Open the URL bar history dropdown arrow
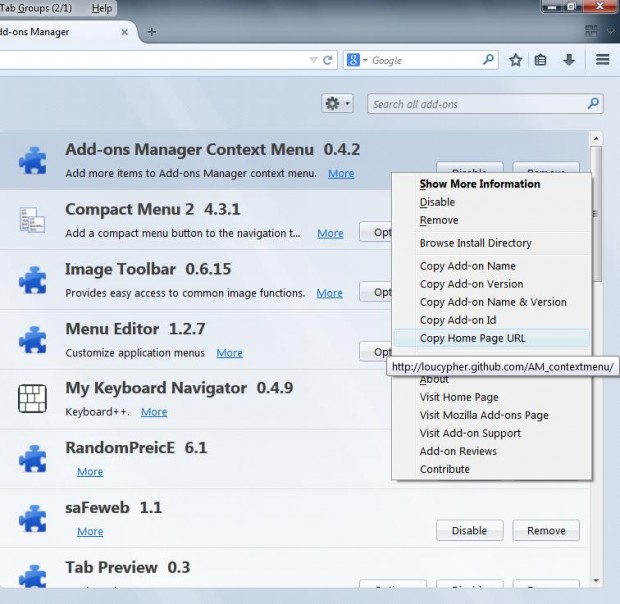 point(313,60)
